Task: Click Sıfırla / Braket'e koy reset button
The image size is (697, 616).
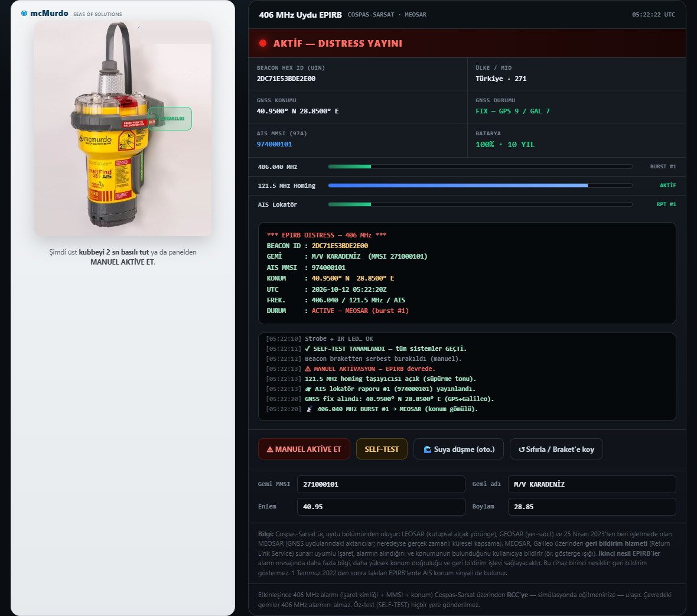Action: 556,449
